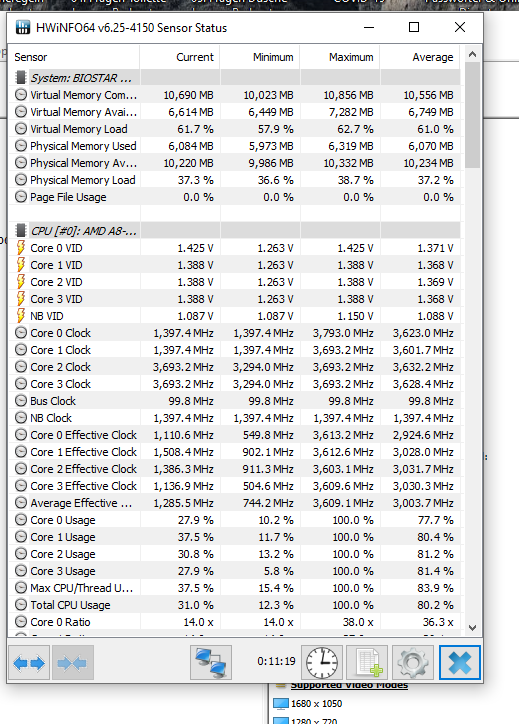Click the 744.2 MHz minimum value
Viewport: 519px width, 724px height.
268,503
